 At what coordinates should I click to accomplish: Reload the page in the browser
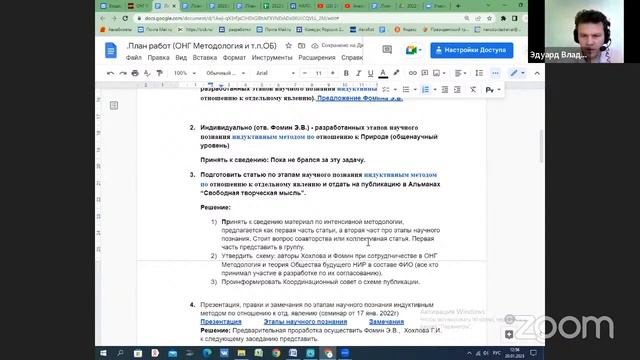[125, 18]
